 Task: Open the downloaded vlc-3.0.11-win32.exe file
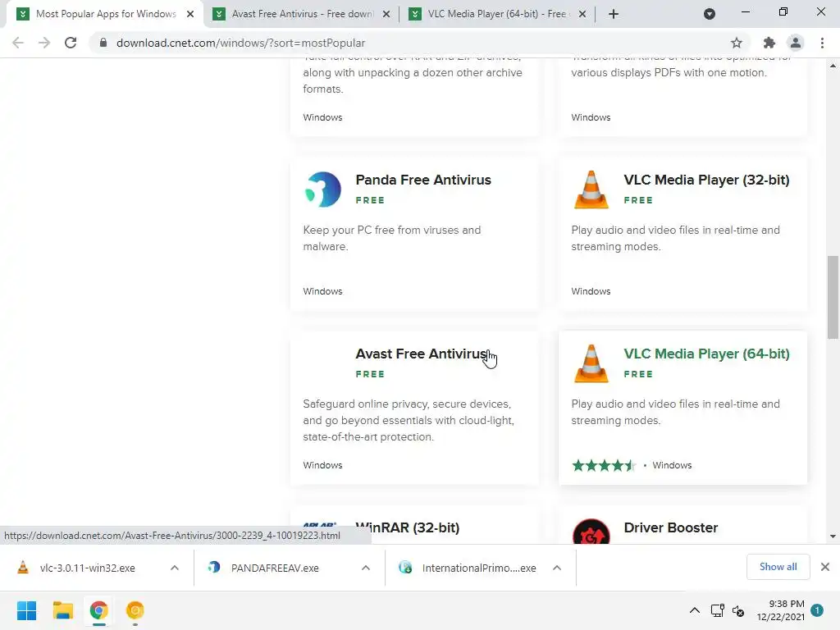[87, 568]
